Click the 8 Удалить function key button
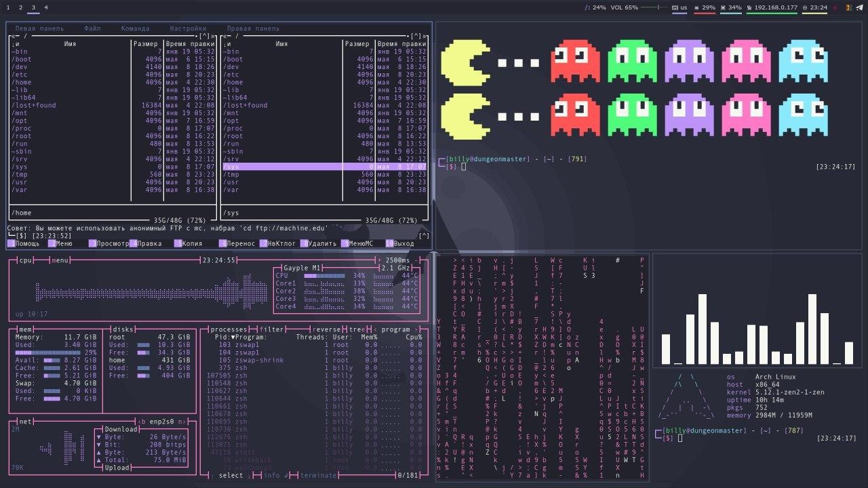The width and height of the screenshot is (868, 488). [319, 243]
